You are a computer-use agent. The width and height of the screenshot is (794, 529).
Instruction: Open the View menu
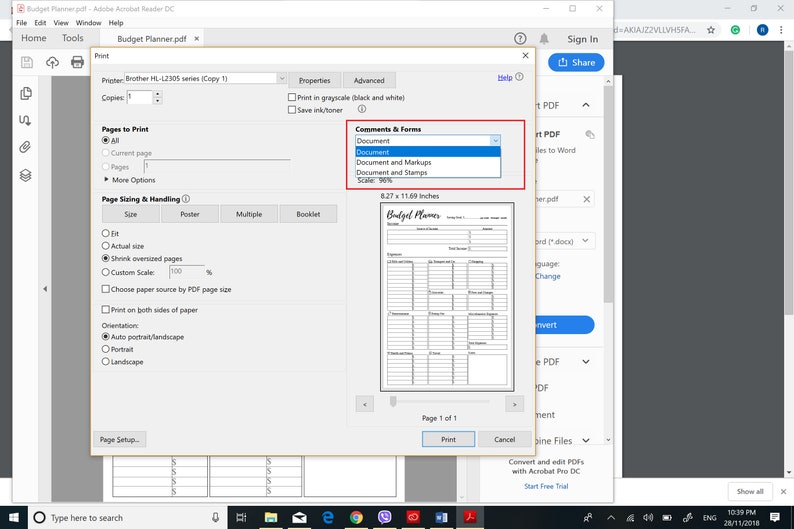61,23
